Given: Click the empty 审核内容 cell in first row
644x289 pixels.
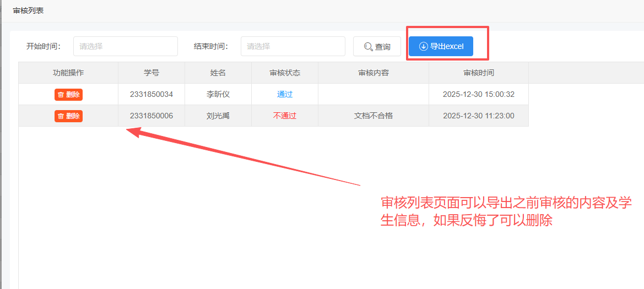Looking at the screenshot, I should (374, 95).
